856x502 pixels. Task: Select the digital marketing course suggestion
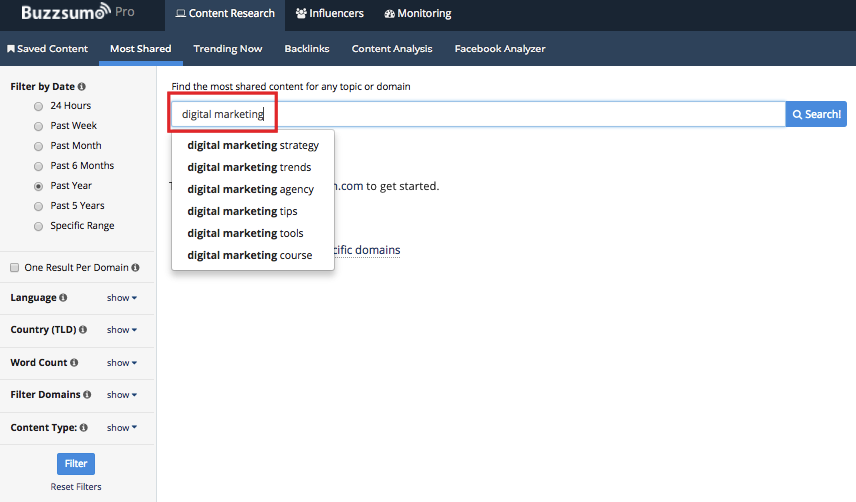pyautogui.click(x=253, y=255)
